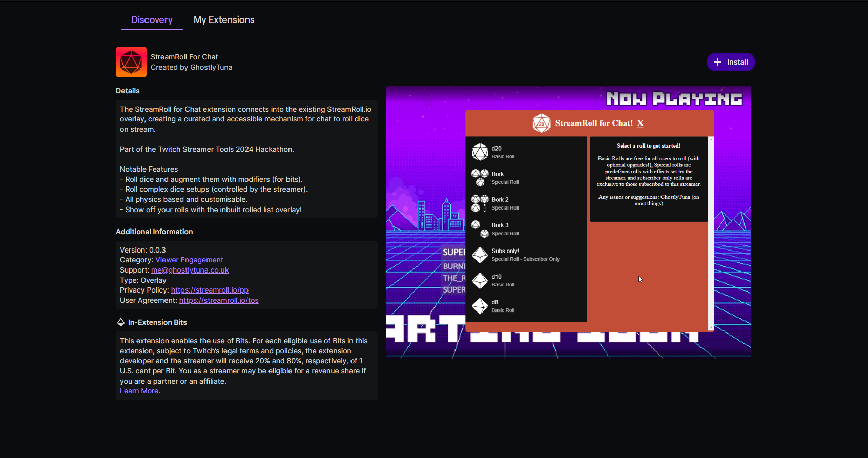
Task: Switch to the Discovery tab
Action: click(152, 20)
